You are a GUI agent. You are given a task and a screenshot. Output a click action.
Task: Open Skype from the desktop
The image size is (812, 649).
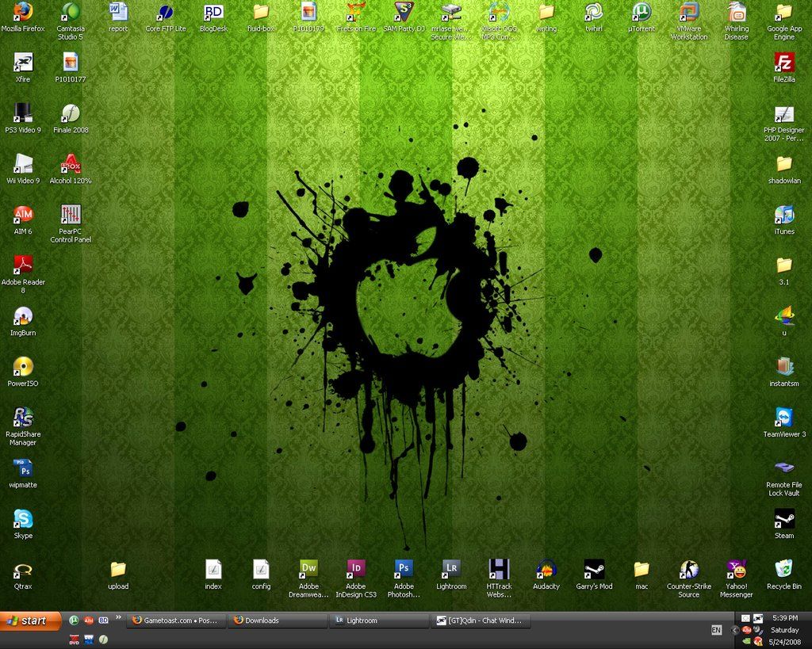click(23, 524)
